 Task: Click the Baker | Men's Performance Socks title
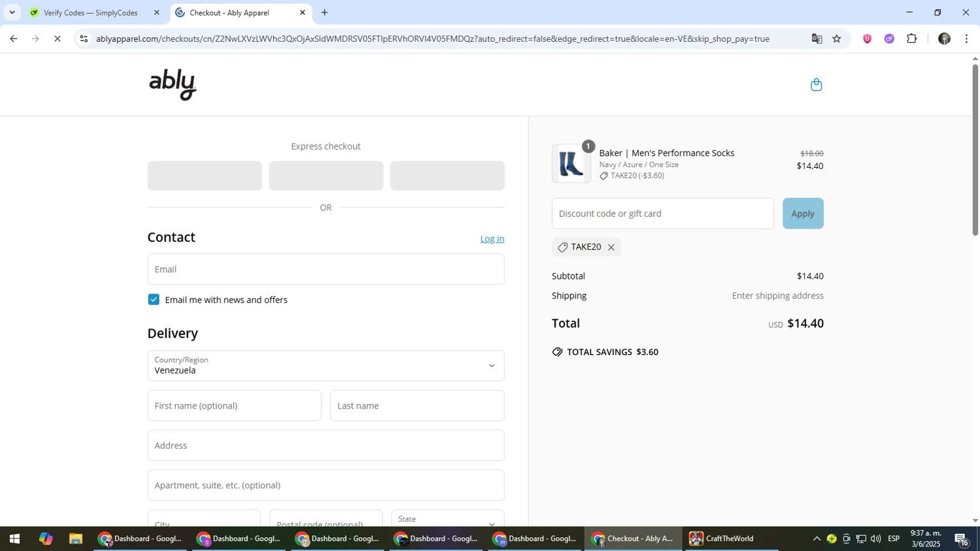(666, 153)
